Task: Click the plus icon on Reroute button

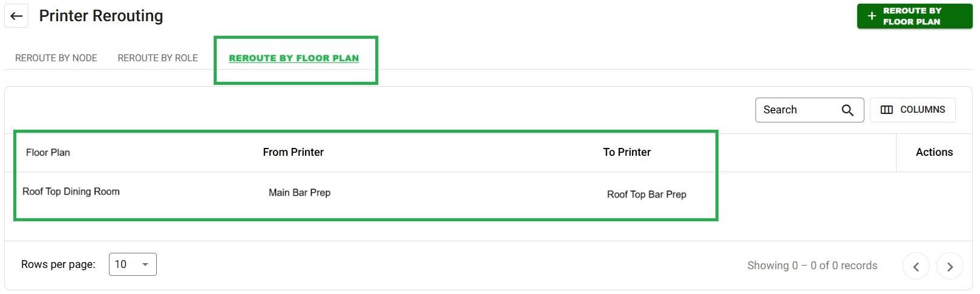Action: [872, 16]
